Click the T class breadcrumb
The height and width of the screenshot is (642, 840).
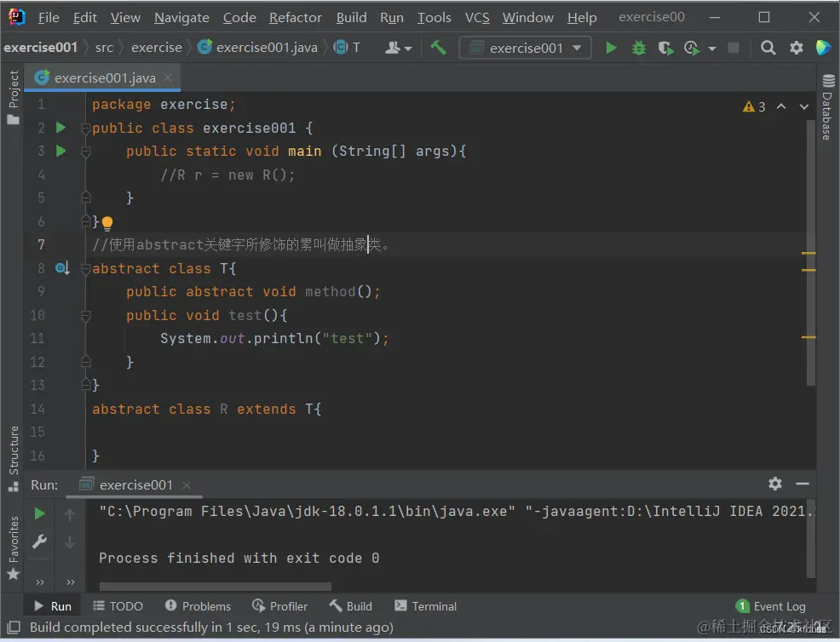pos(347,48)
